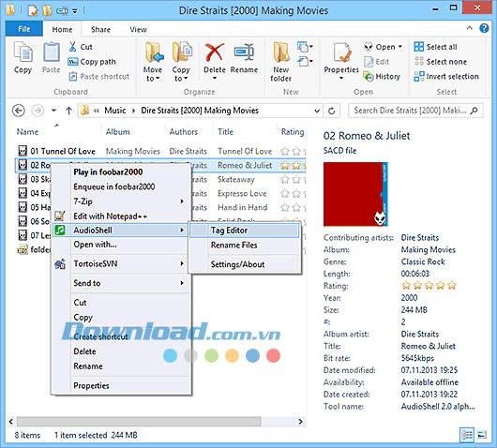
Task: Open the Copy to folder button
Action: (181, 62)
